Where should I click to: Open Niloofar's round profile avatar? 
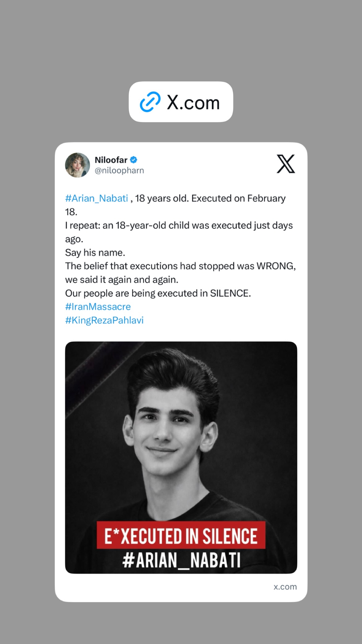click(x=77, y=165)
